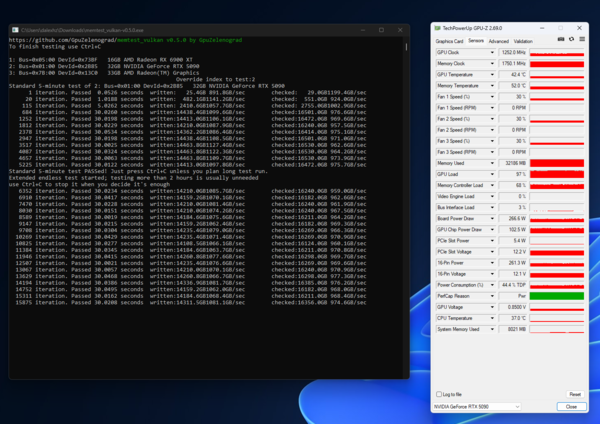Image resolution: width=600 pixels, height=424 pixels.
Task: Click the GPU Load value 97 %
Action: (513, 174)
